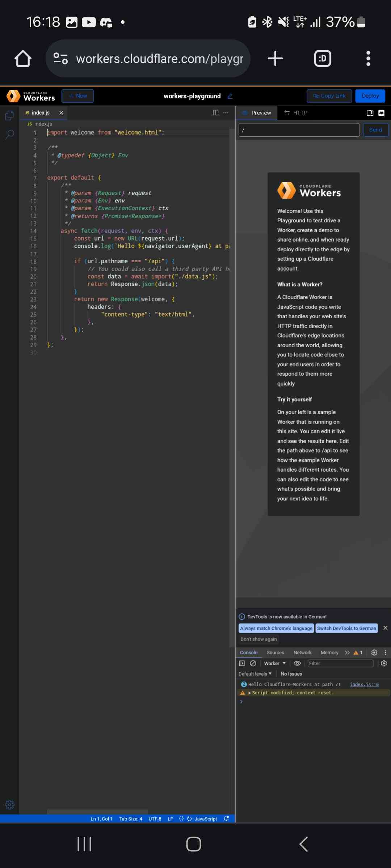Open browser three-dot menu

368,58
